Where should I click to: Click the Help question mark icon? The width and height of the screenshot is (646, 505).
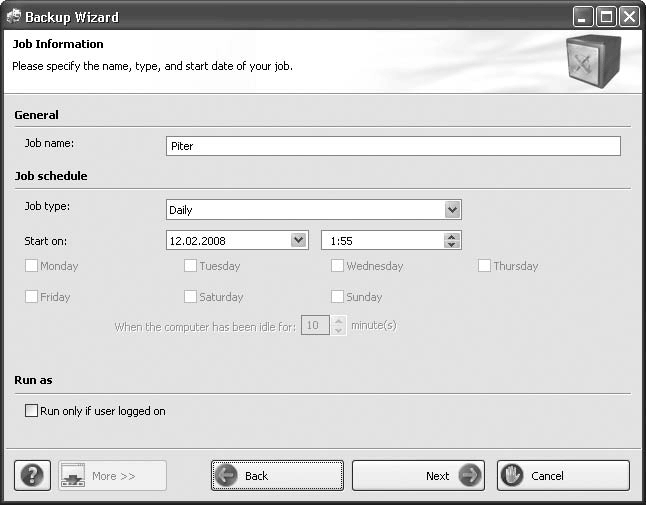32,475
